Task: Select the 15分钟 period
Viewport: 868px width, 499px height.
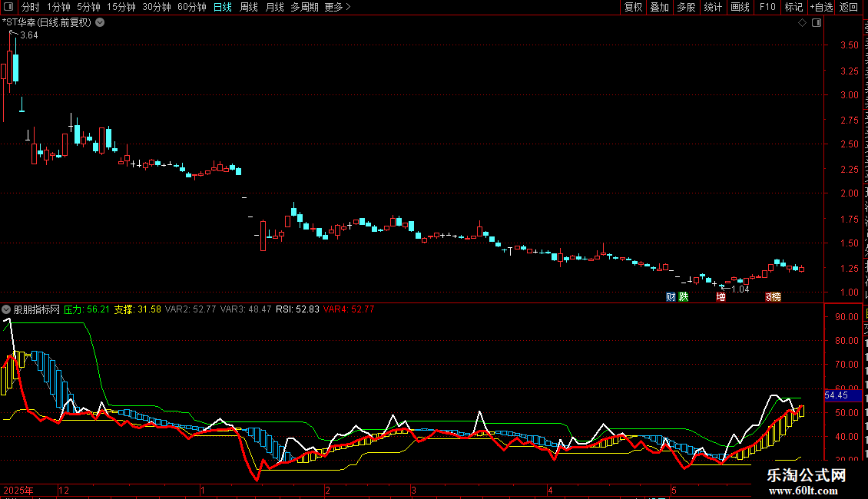Action: (x=121, y=7)
